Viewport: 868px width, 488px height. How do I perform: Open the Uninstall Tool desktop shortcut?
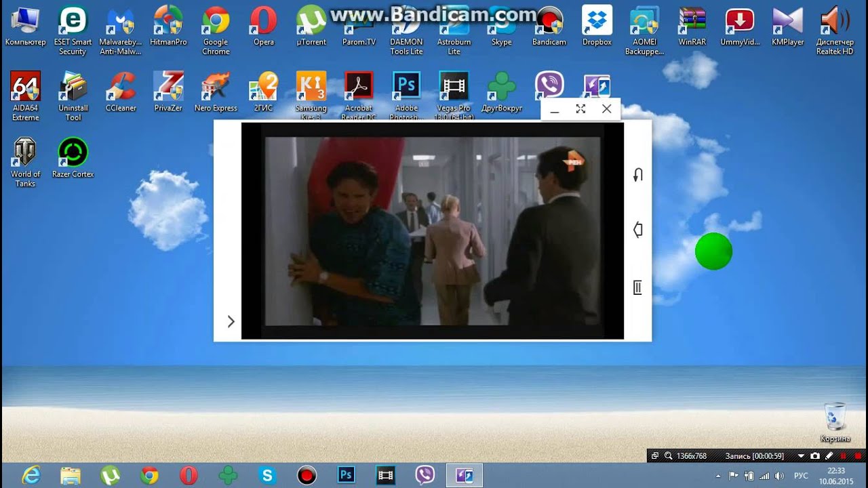tap(73, 96)
